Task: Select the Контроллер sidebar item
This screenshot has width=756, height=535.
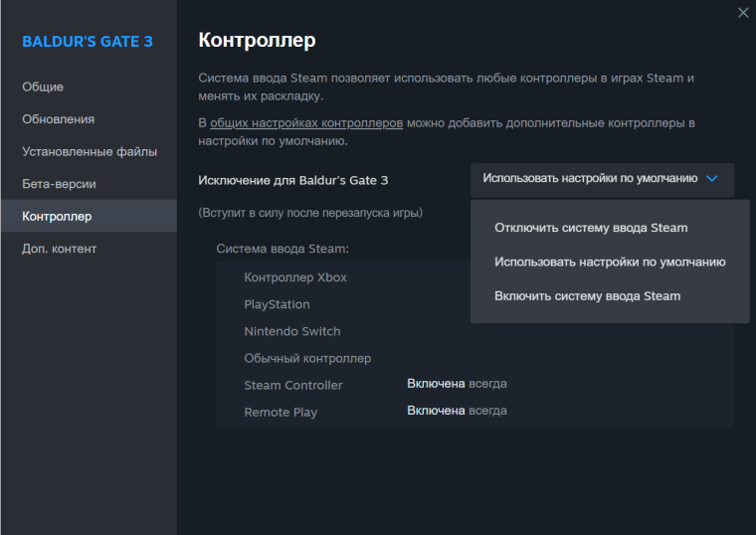Action: (x=89, y=216)
